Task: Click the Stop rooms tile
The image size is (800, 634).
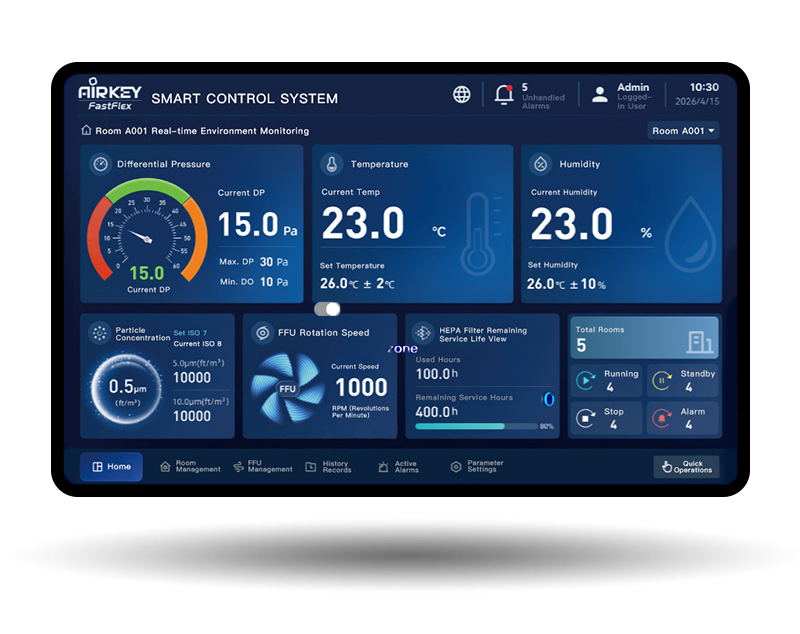Action: pos(606,418)
